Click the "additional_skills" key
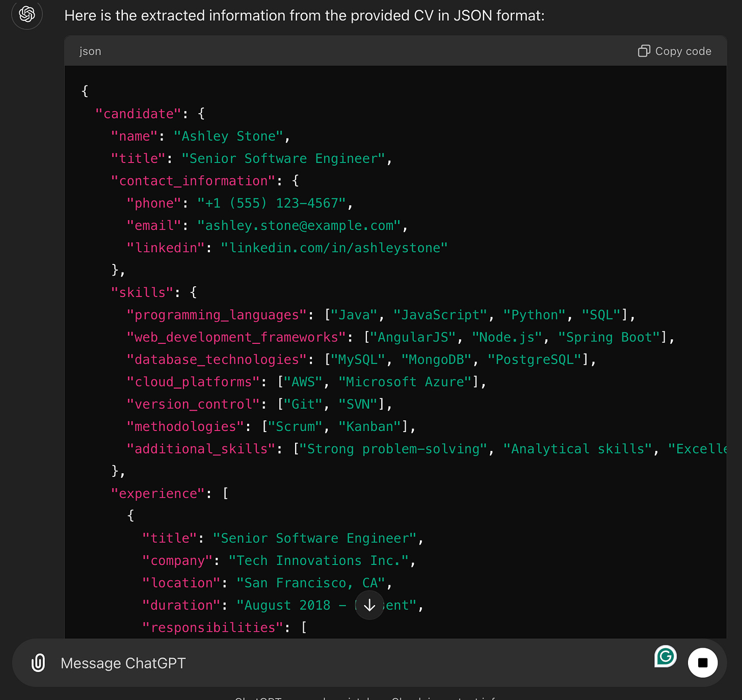742x700 pixels. (x=201, y=449)
